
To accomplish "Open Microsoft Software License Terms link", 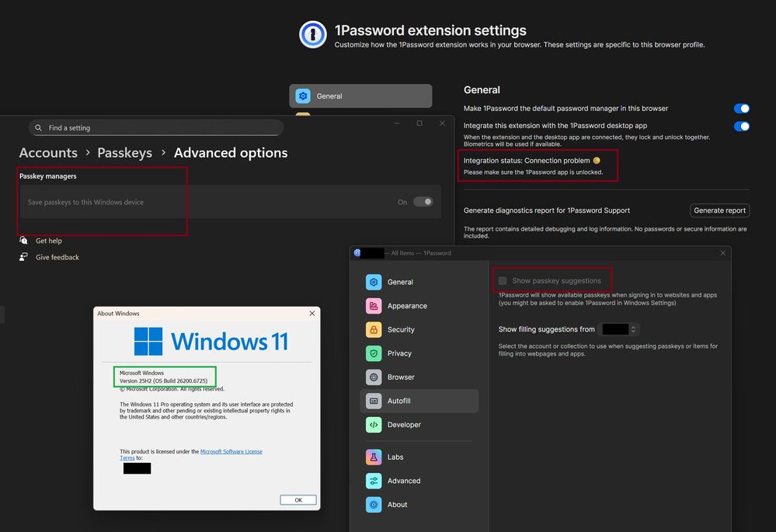I will [231, 451].
